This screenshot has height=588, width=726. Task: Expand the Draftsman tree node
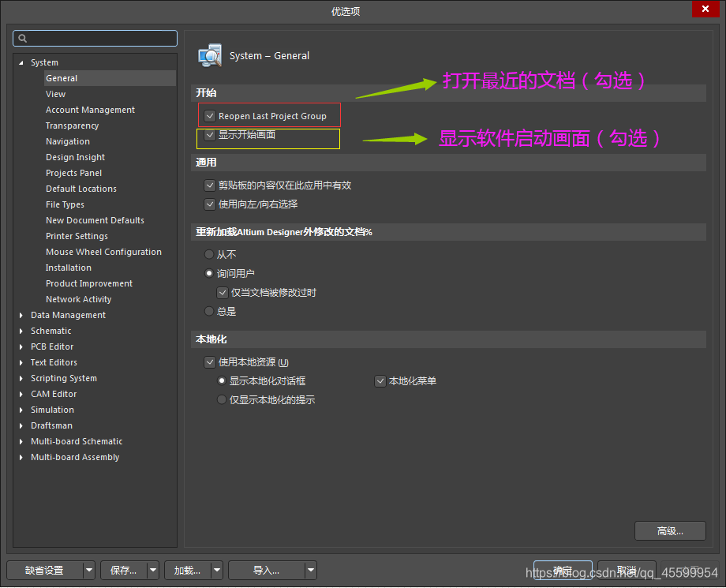(21, 425)
